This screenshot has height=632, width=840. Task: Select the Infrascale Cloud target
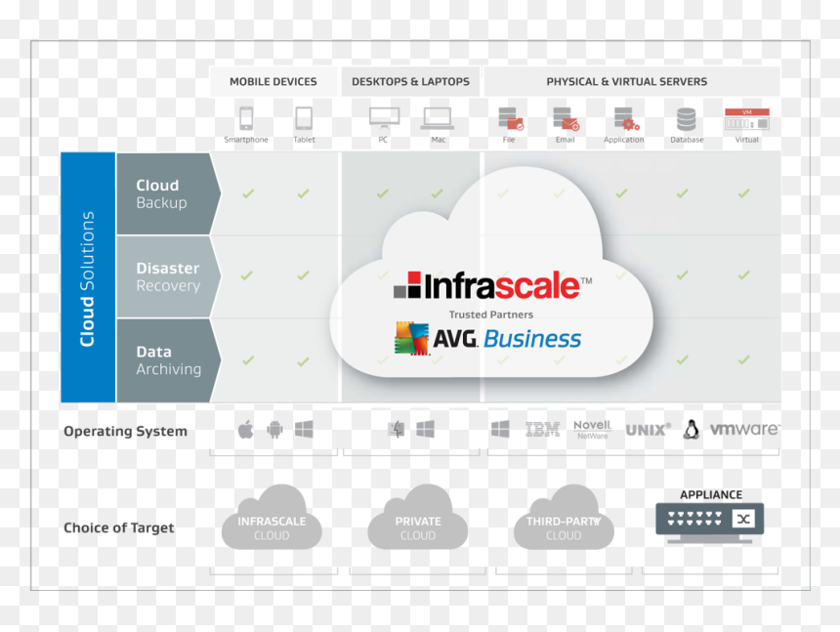272,518
